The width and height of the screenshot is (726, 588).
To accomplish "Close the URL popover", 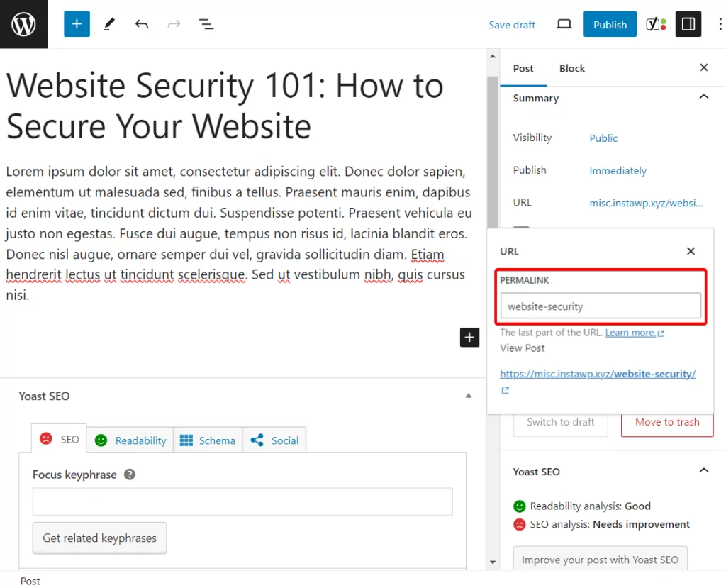I will [691, 251].
